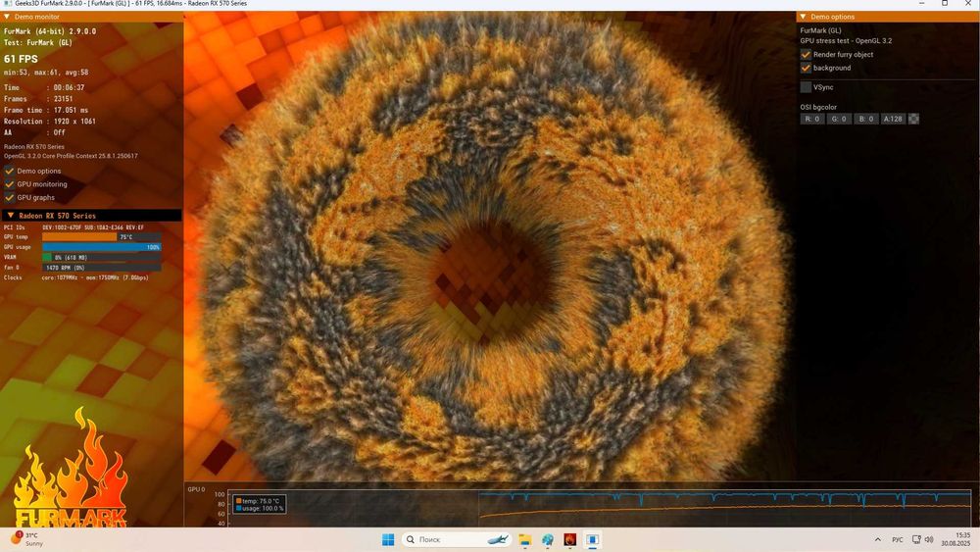This screenshot has height=552, width=980.
Task: Click the R: 0 color field
Action: (x=812, y=119)
